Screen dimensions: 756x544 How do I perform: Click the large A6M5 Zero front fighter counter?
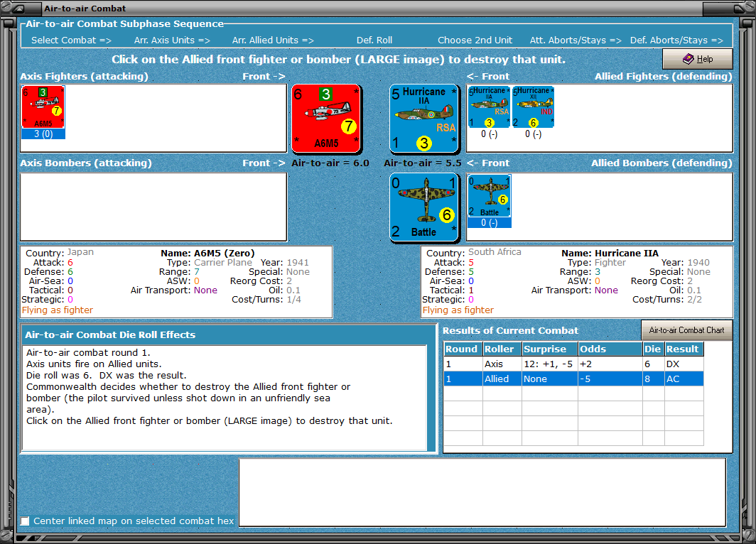[326, 119]
